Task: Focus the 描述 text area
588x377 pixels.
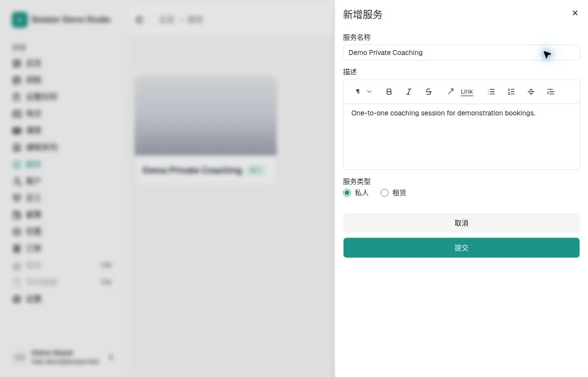Action: coord(461,137)
